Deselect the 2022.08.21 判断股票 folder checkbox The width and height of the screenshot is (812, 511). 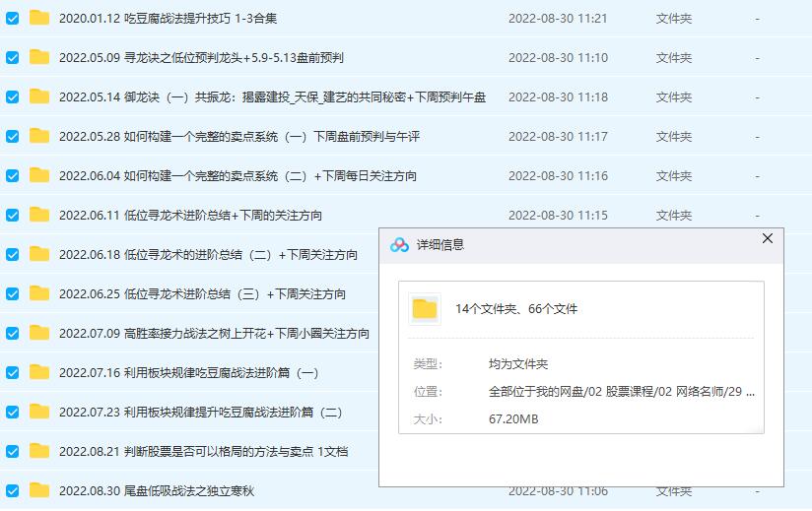click(x=13, y=452)
